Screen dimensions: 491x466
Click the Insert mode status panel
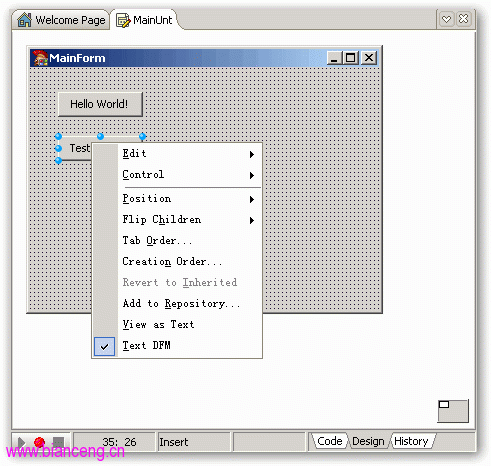(x=194, y=442)
